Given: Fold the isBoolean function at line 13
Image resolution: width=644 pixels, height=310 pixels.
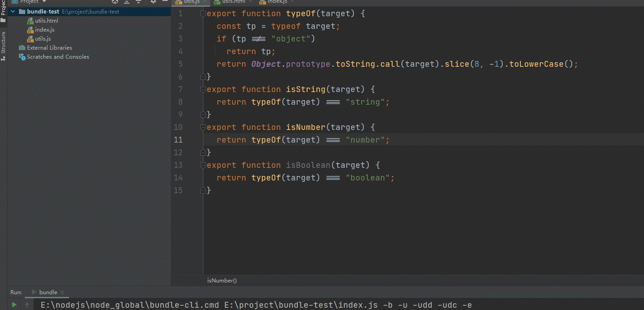Looking at the screenshot, I should [203, 165].
